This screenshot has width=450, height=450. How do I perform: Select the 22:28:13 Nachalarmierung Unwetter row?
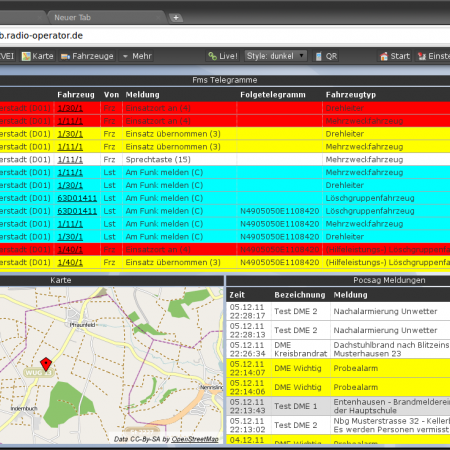click(338, 330)
